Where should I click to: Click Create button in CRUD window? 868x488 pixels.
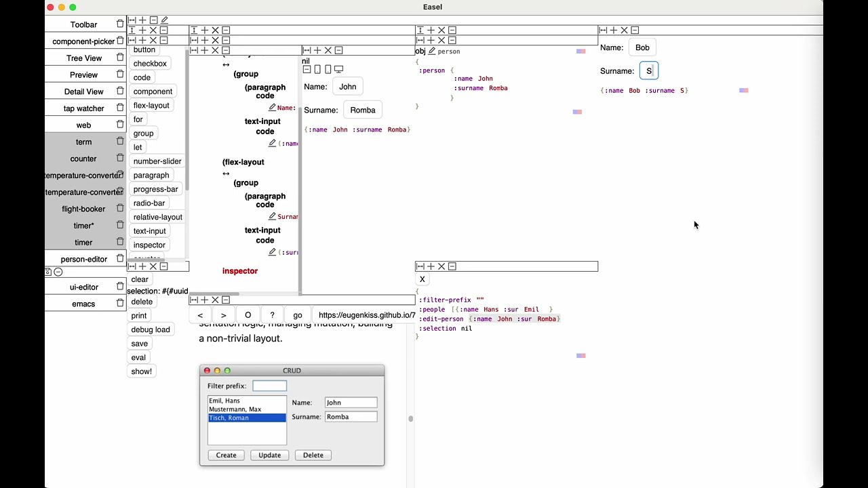226,455
